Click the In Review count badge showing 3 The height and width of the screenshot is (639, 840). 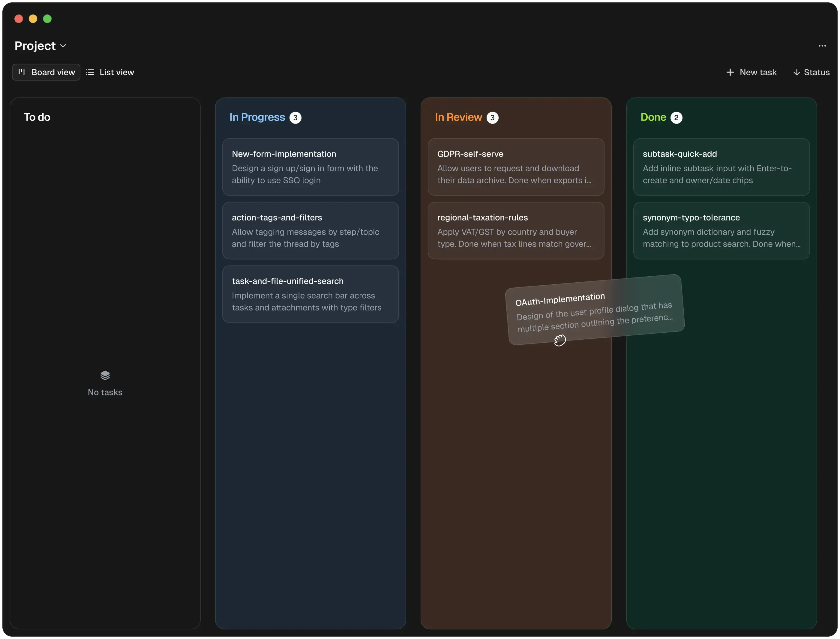click(x=493, y=118)
